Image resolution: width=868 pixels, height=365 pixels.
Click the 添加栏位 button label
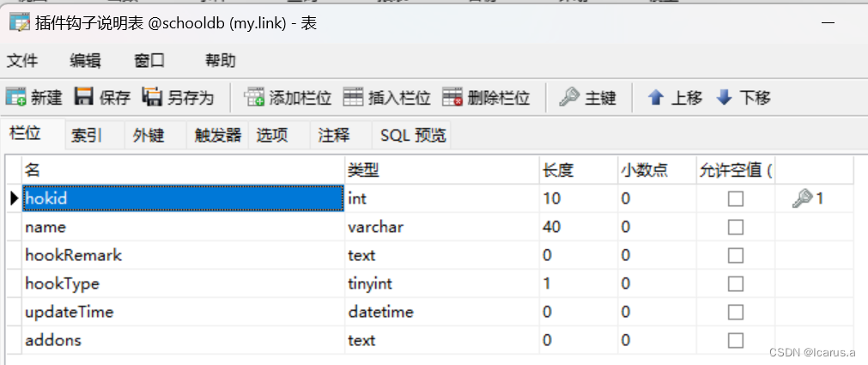point(300,98)
